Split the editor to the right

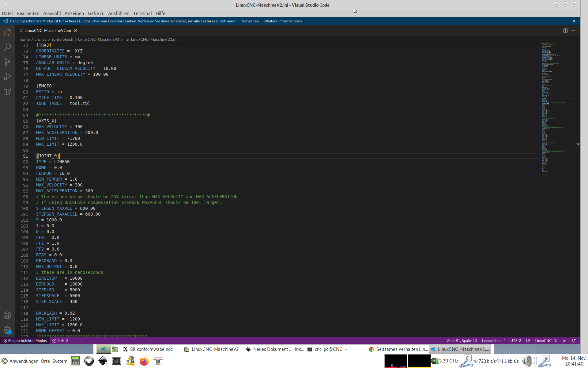565,30
